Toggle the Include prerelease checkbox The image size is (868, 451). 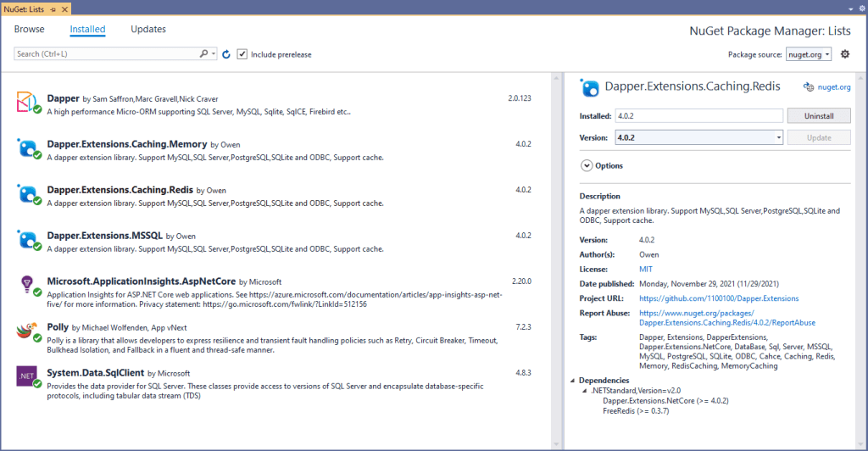tap(242, 54)
